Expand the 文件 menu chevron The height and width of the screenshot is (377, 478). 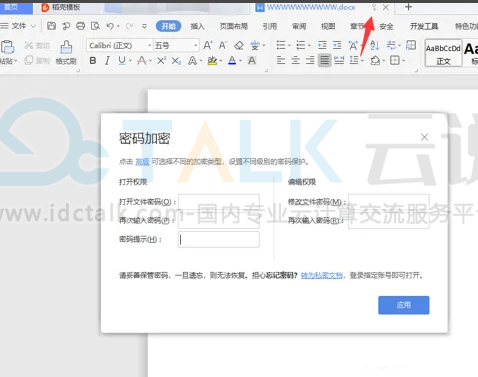tap(33, 26)
